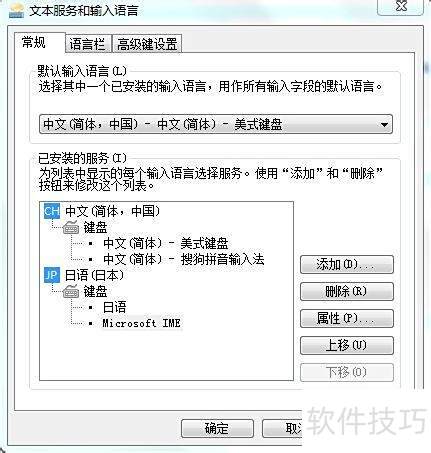Open 属性(P)... properties button
431x453 pixels.
[347, 318]
